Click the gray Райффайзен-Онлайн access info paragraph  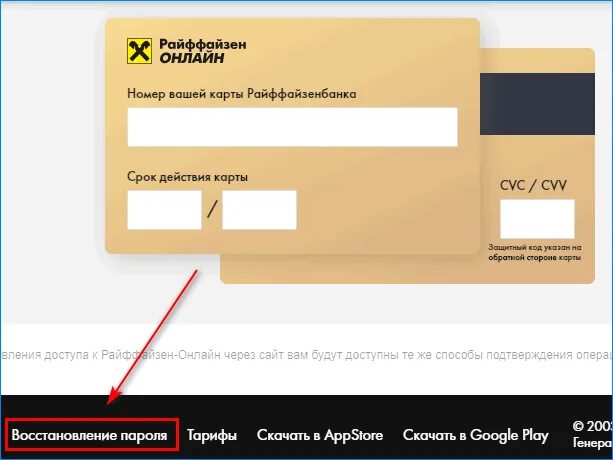tap(306, 355)
